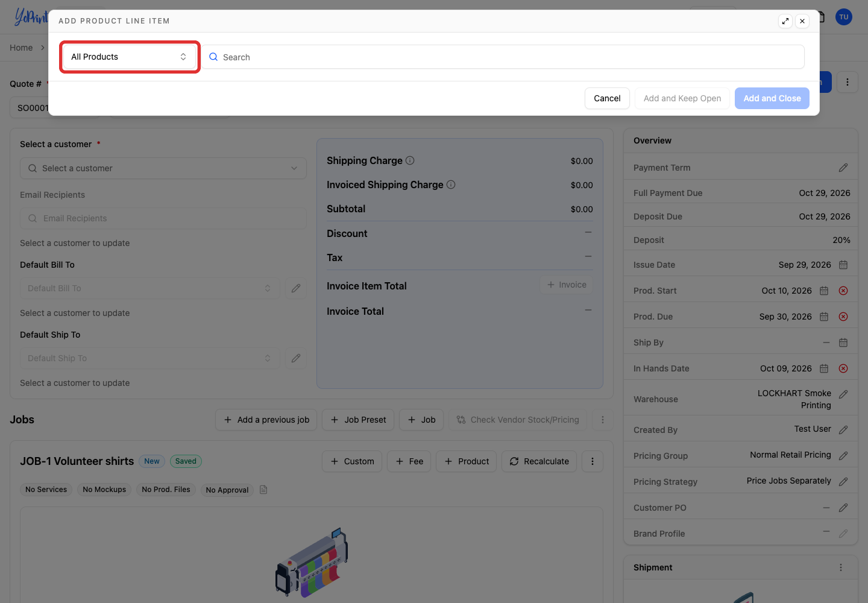The height and width of the screenshot is (603, 868).
Task: Add a Fee to JOB-1
Action: click(x=409, y=461)
